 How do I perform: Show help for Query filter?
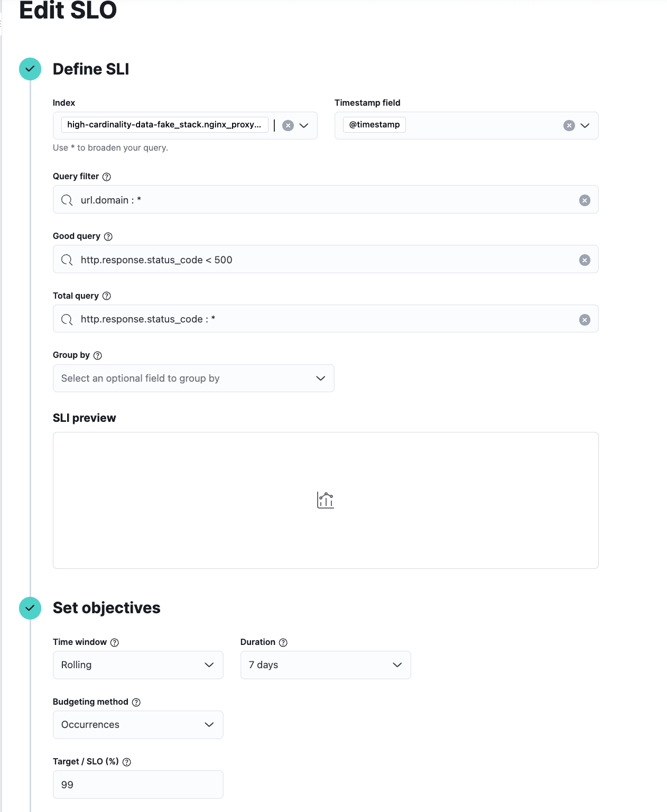tap(107, 177)
